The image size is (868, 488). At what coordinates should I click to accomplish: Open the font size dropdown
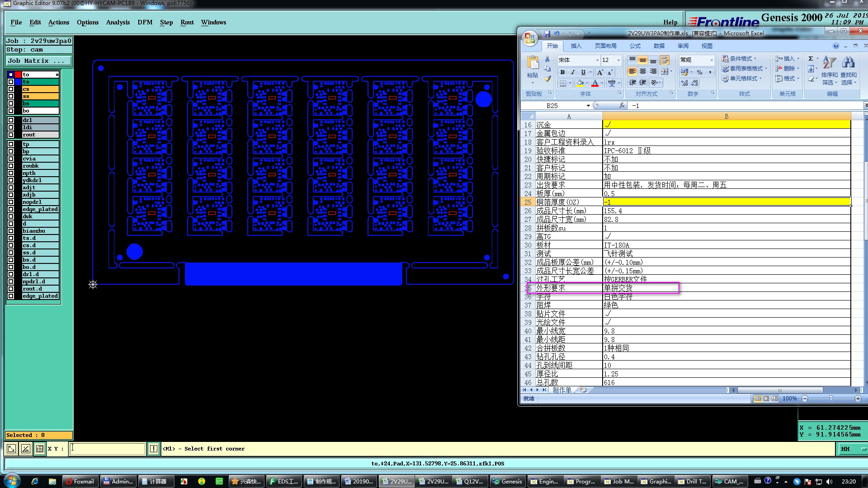[619, 60]
